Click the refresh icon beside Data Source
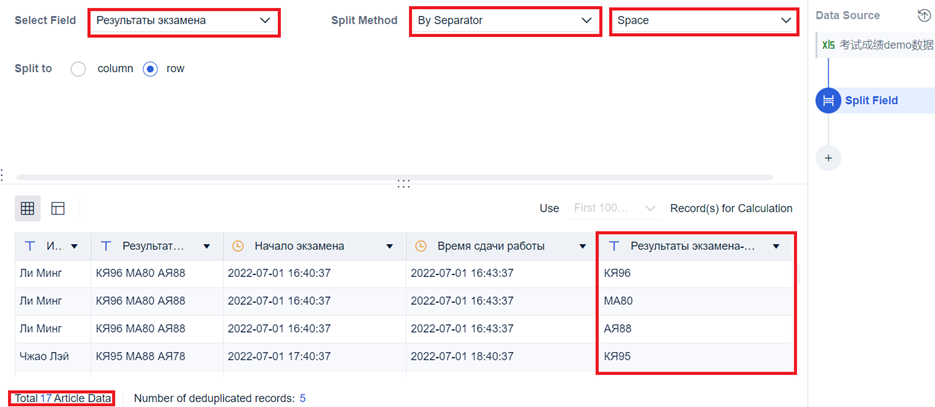935x407 pixels. [x=923, y=15]
